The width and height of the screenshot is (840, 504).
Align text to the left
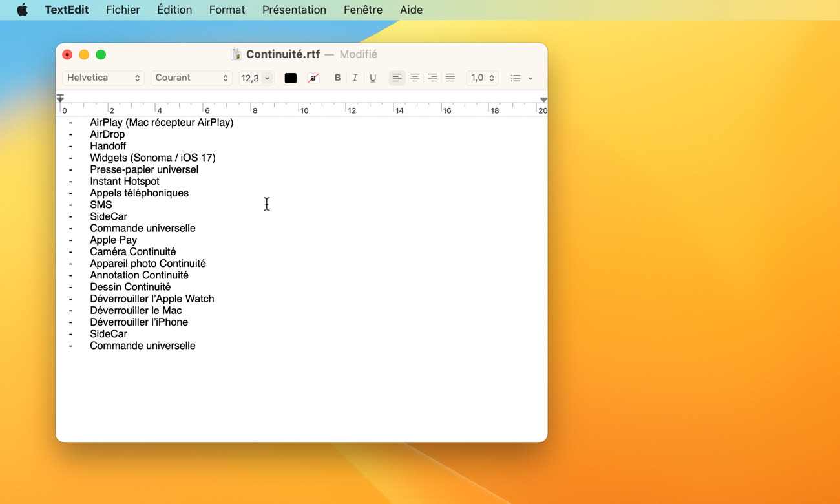tap(397, 78)
